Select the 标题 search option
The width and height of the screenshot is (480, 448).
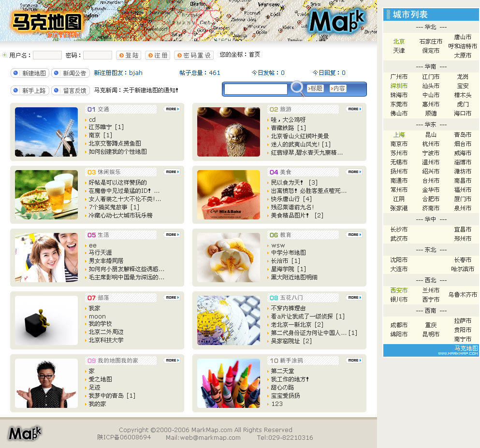point(315,88)
